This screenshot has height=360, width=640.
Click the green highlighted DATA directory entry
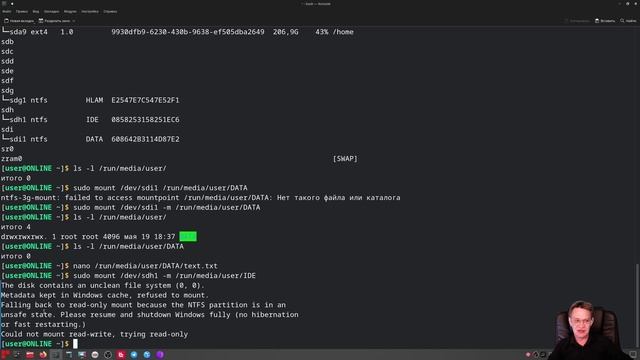188,236
